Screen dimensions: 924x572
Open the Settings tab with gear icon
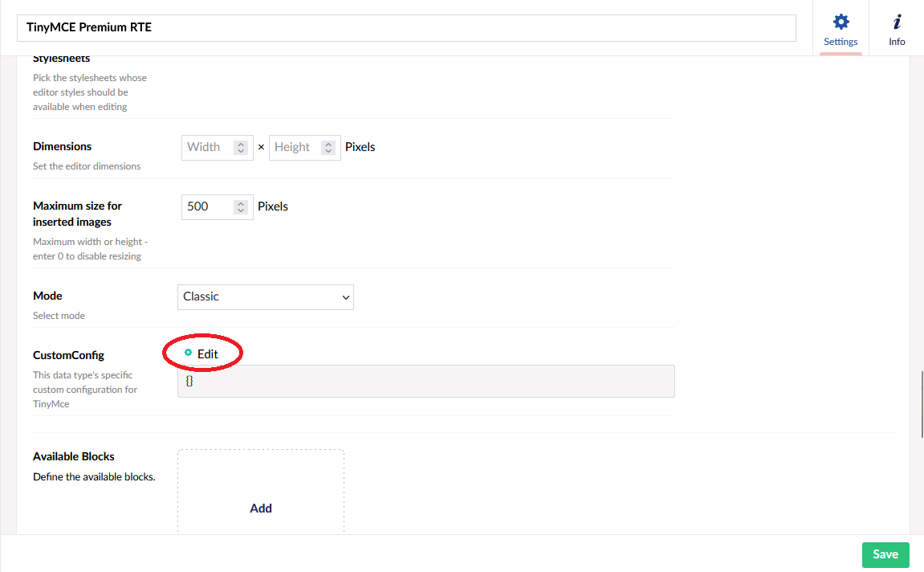(841, 28)
